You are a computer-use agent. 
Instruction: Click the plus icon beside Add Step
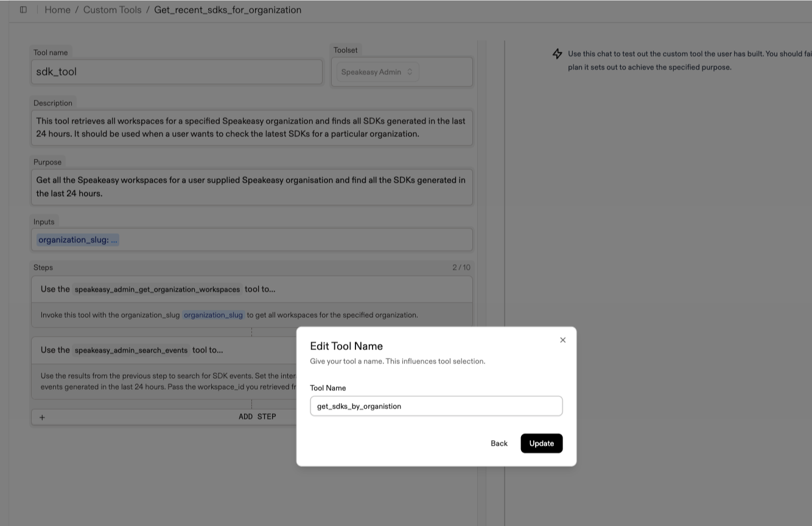pos(42,417)
